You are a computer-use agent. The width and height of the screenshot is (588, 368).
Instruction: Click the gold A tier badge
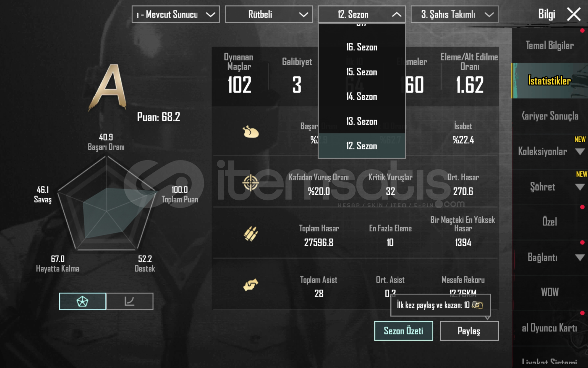pyautogui.click(x=108, y=88)
